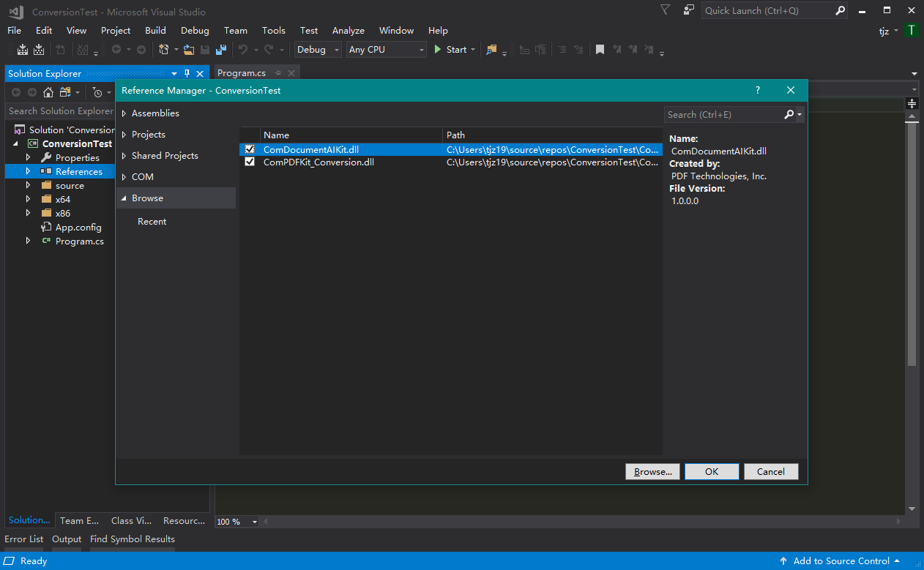Click the Redo toolbar icon
This screenshot has height=570, width=924.
coord(269,50)
